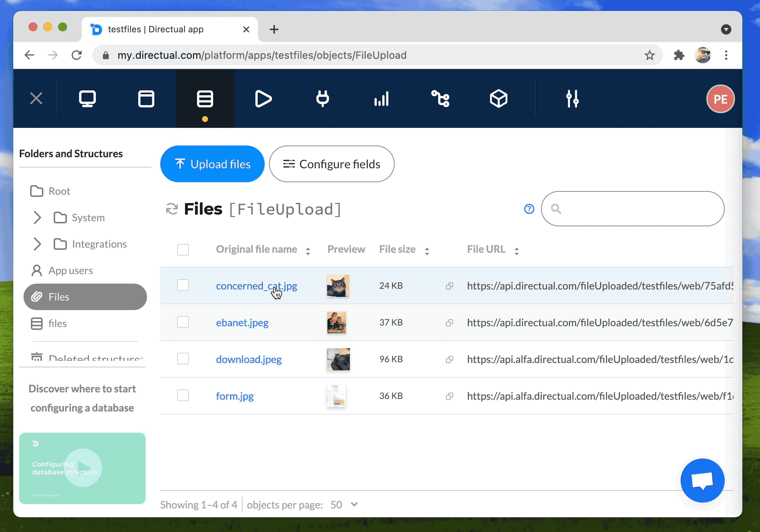Open the 3D cube icon section
This screenshot has height=532, width=760.
coord(499,98)
